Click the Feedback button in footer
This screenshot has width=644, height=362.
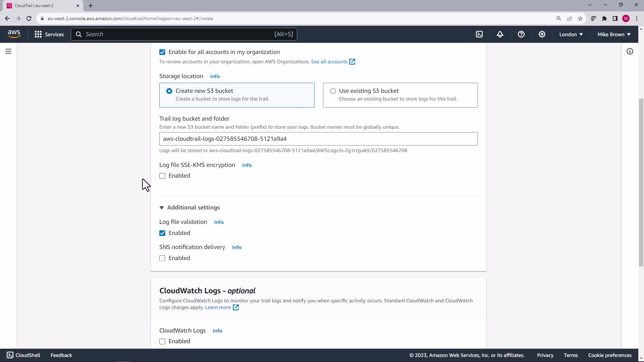tap(61, 355)
